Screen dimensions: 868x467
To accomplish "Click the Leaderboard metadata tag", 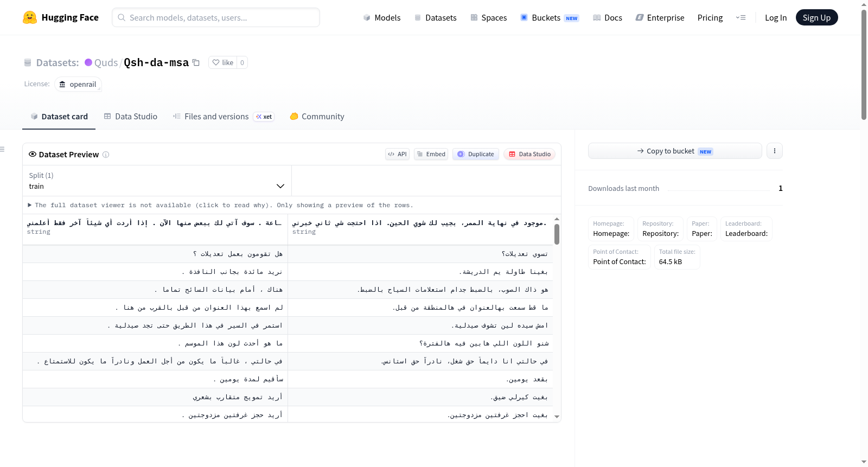I will [x=746, y=228].
